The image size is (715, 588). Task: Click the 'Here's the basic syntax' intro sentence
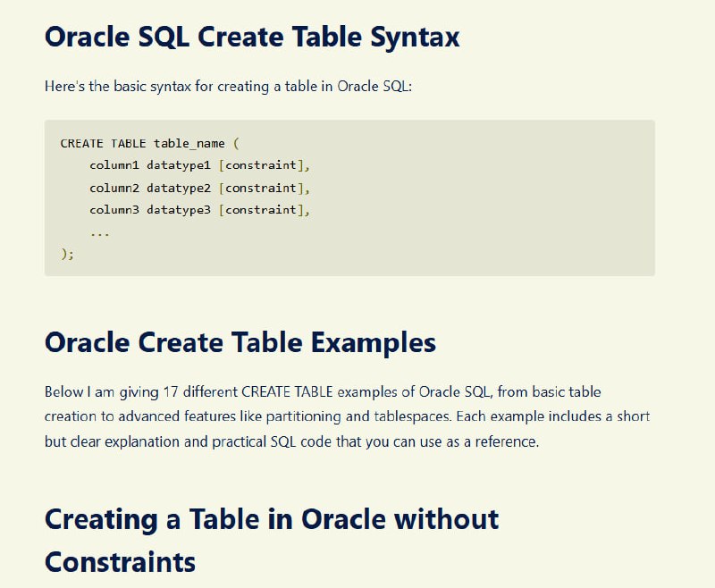tap(228, 86)
